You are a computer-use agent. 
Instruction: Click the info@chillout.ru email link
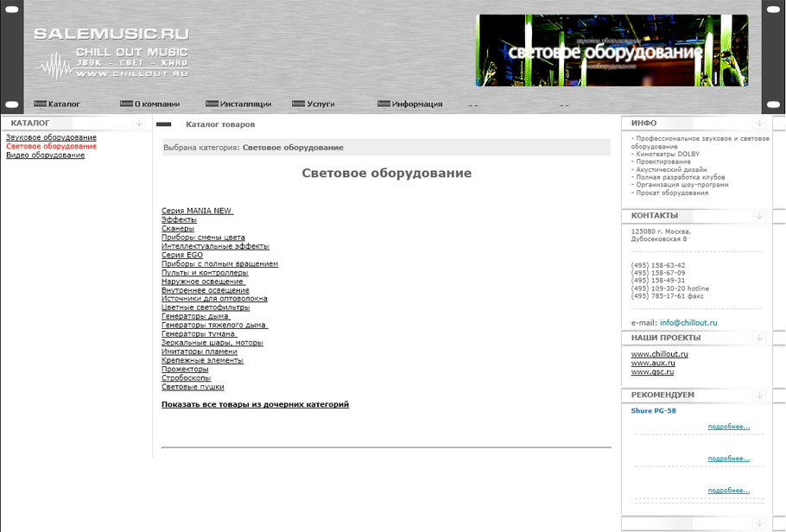point(688,323)
